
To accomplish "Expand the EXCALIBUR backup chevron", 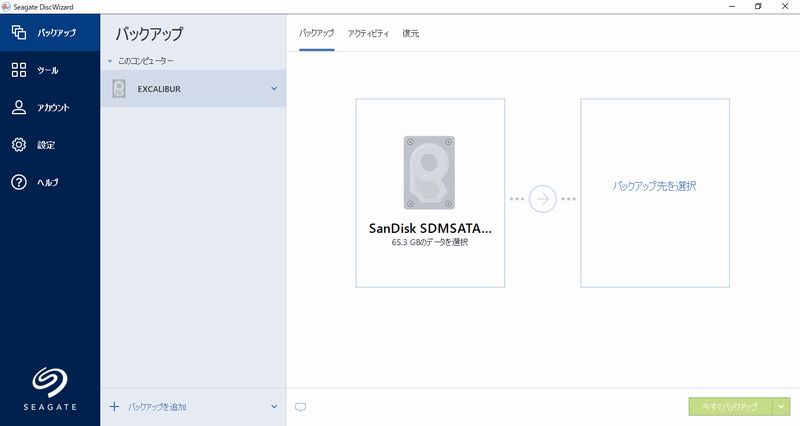I will coord(274,89).
